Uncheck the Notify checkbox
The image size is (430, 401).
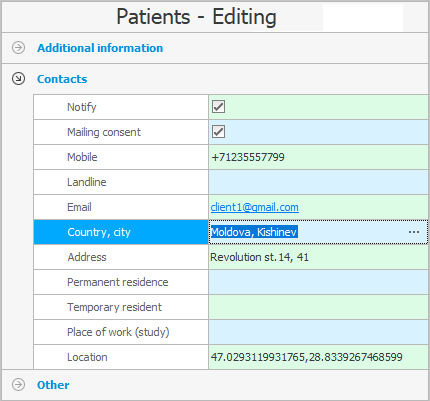(218, 107)
